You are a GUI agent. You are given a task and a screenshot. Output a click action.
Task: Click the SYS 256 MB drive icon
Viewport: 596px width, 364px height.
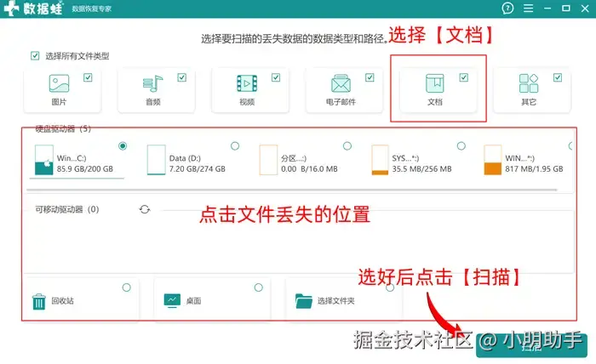coord(380,160)
